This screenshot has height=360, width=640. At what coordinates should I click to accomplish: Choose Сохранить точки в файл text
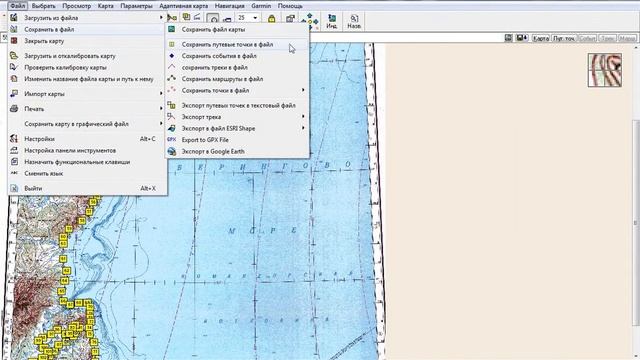(215, 90)
